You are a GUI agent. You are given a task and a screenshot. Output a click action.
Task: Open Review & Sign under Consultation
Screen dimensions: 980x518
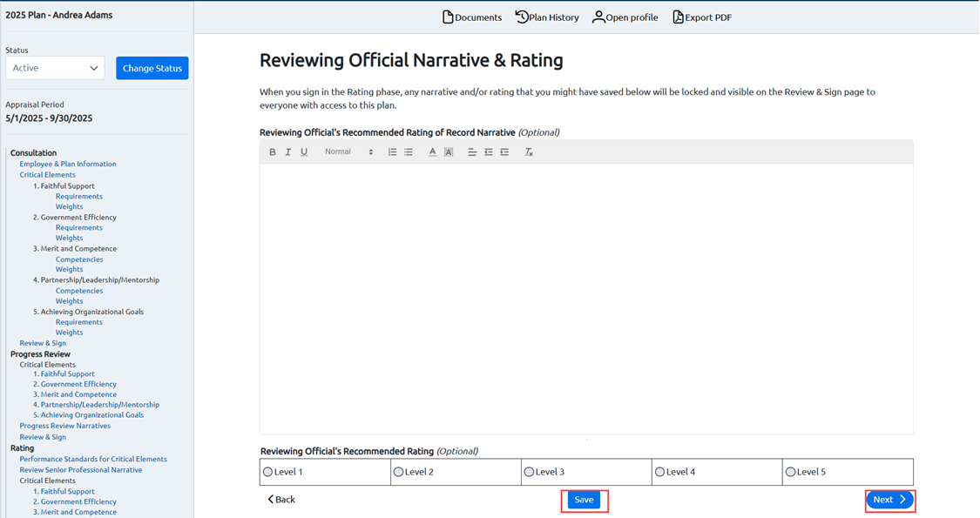43,343
